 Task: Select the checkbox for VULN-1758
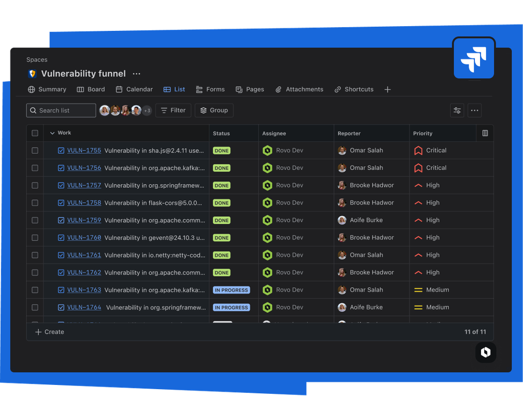(35, 202)
